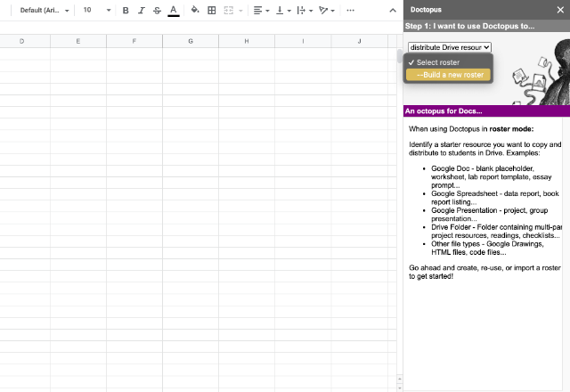Click the 'Google Doc - blank placeholder' bullet
The height and width of the screenshot is (392, 570).
pyautogui.click(x=491, y=176)
